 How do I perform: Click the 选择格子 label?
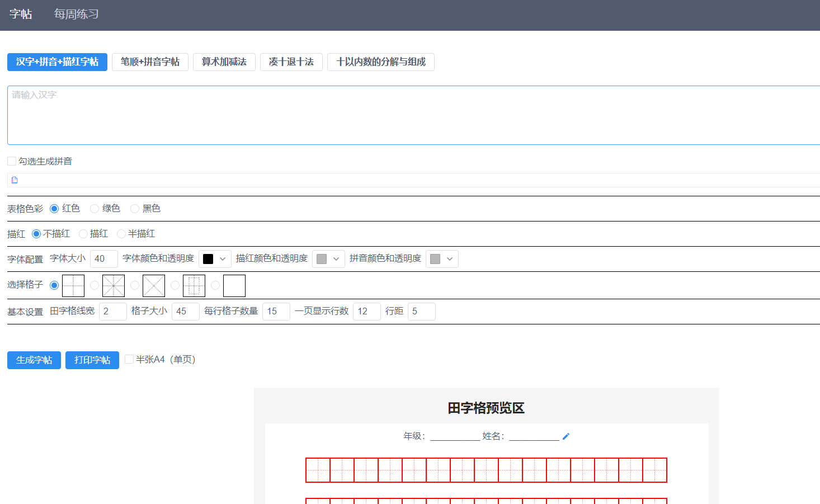click(25, 285)
